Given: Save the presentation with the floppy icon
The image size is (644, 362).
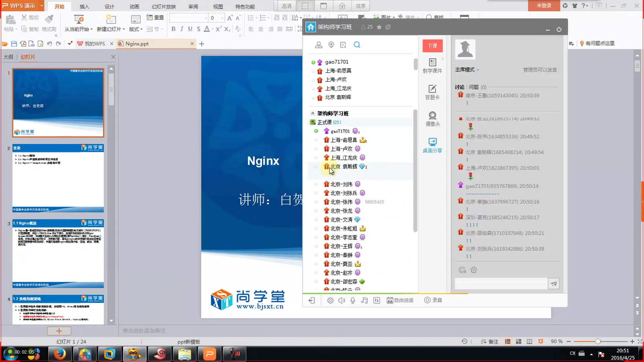Looking at the screenshot, I should [x=14, y=44].
